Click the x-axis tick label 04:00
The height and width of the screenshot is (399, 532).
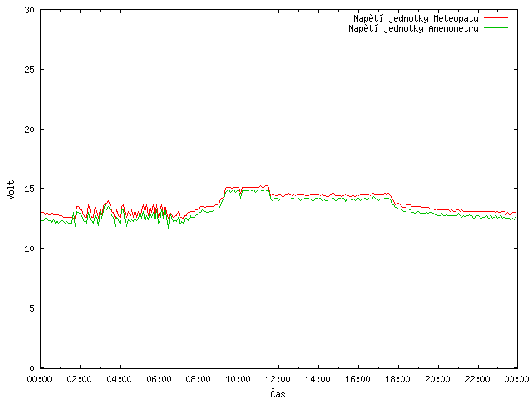(119, 379)
